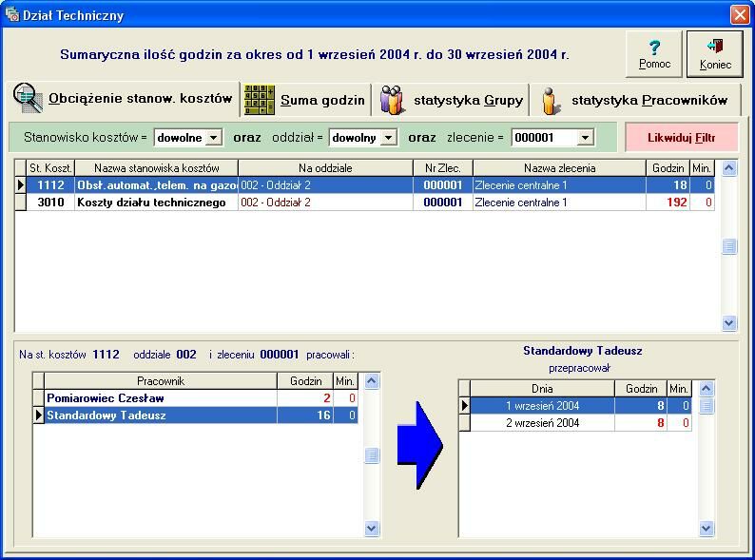The height and width of the screenshot is (560, 755).
Task: Click the Nazwa zlecenia column header
Action: 559,168
